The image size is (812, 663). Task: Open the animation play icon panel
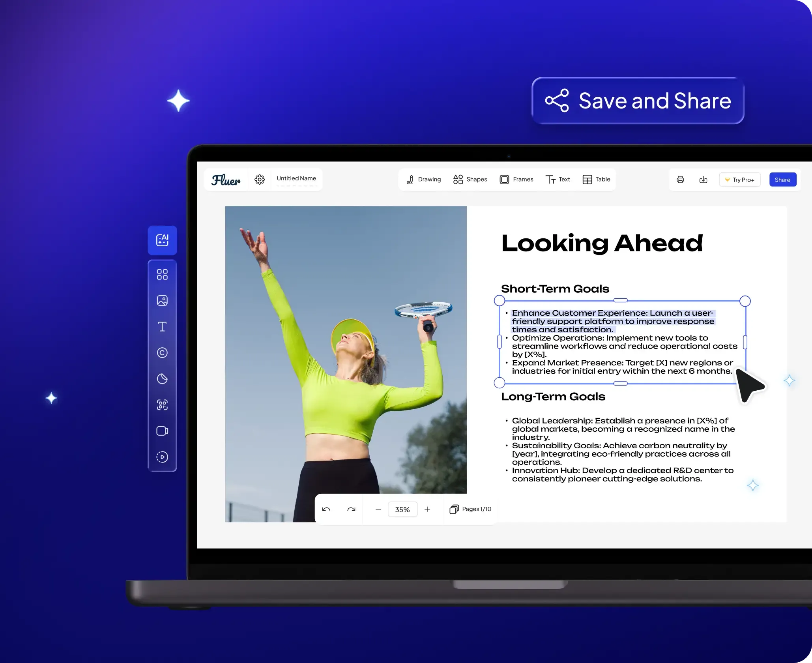(162, 457)
